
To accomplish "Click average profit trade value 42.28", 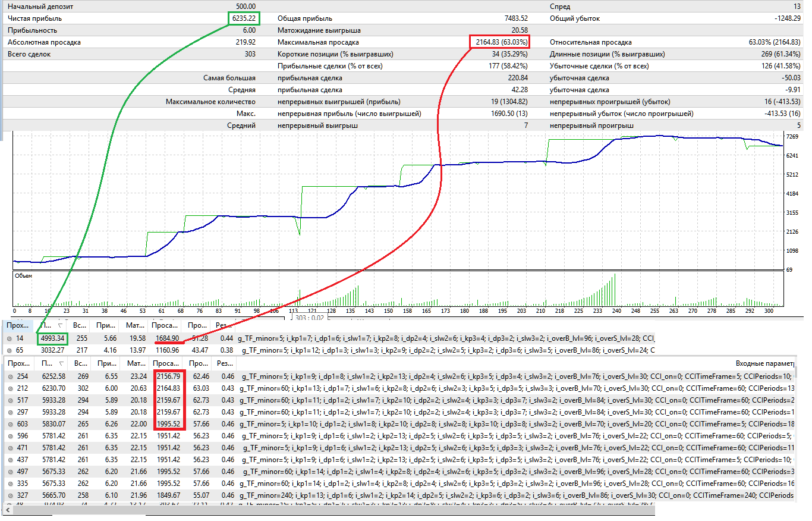I will (520, 90).
